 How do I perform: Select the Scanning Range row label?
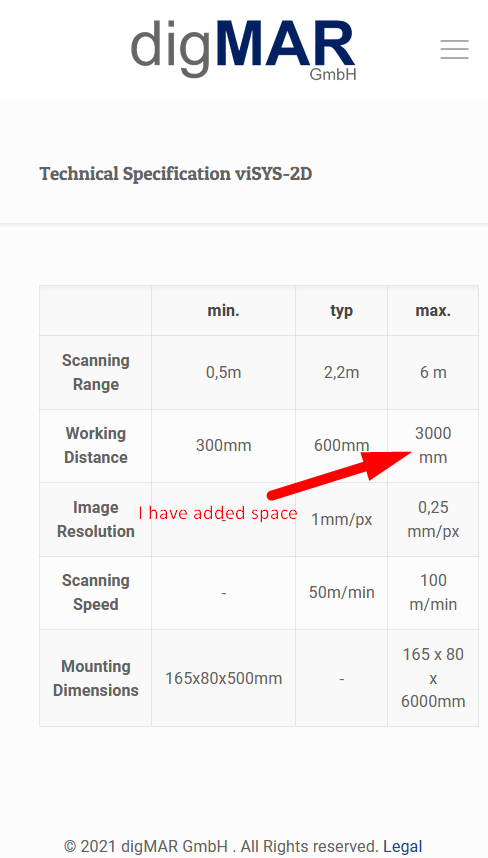(96, 373)
